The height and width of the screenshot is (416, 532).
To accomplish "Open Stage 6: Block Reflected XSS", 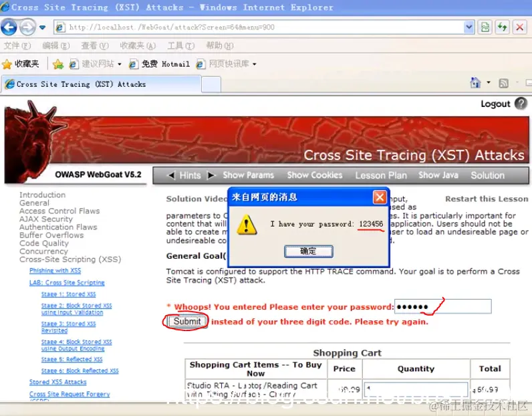I will click(x=80, y=371).
